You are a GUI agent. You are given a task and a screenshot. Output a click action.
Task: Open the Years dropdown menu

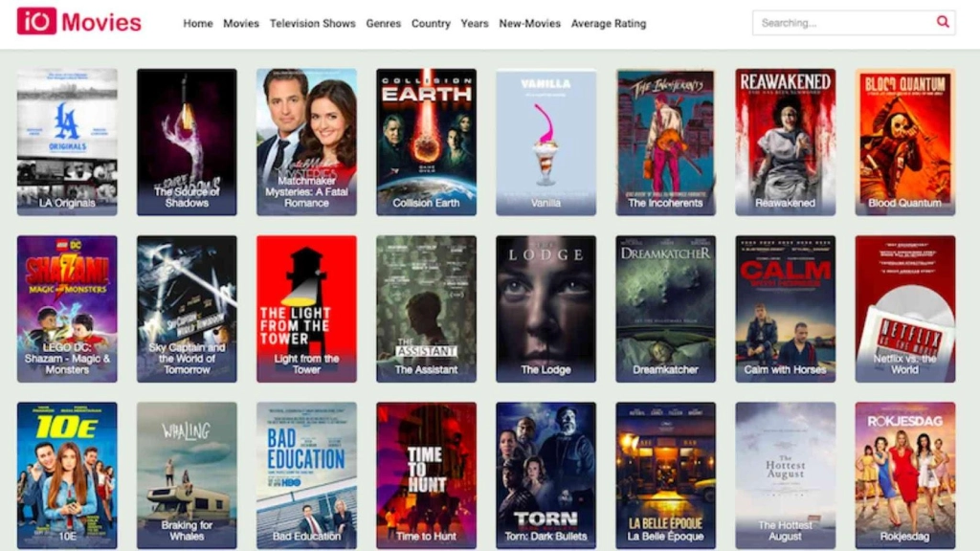474,23
